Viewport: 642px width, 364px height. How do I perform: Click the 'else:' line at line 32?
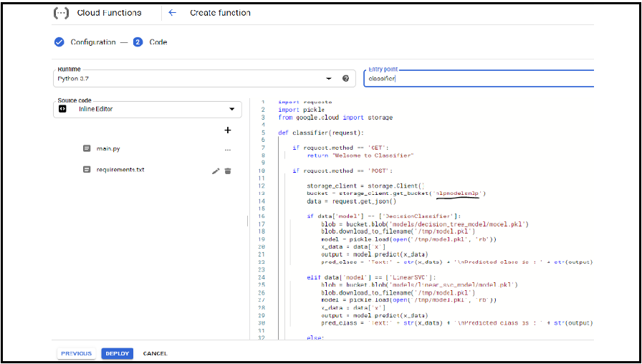[x=315, y=337]
